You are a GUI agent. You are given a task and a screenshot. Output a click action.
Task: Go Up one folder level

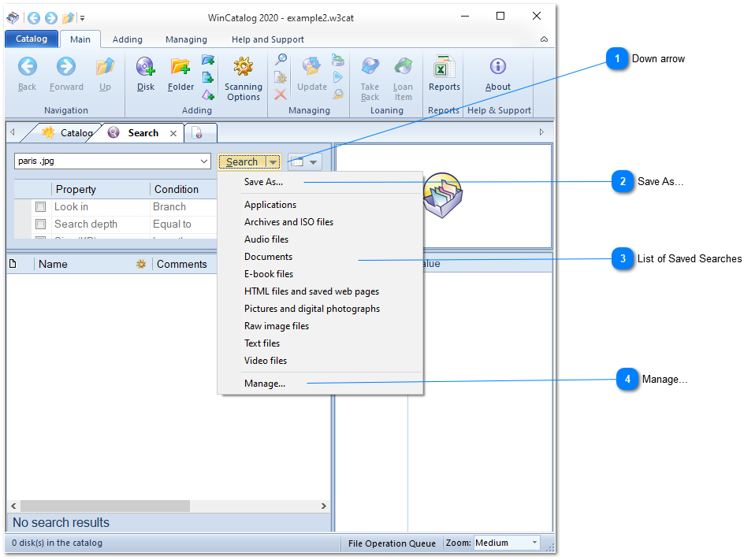click(105, 69)
